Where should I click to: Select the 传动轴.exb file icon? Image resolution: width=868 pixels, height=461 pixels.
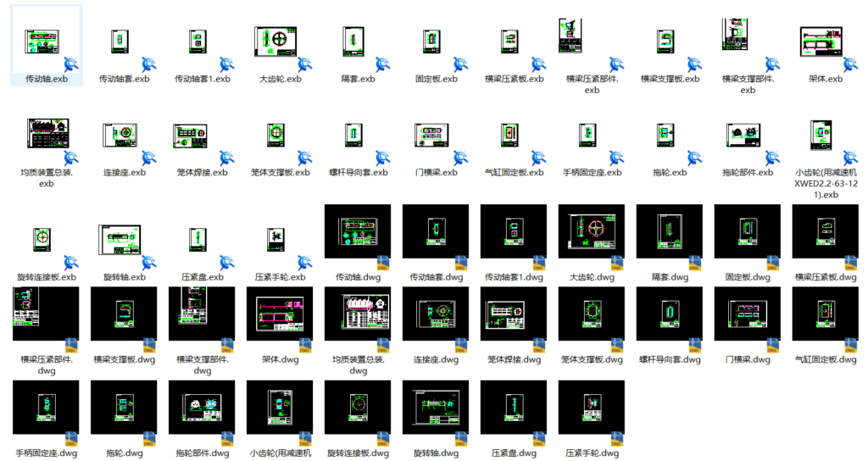[42, 42]
